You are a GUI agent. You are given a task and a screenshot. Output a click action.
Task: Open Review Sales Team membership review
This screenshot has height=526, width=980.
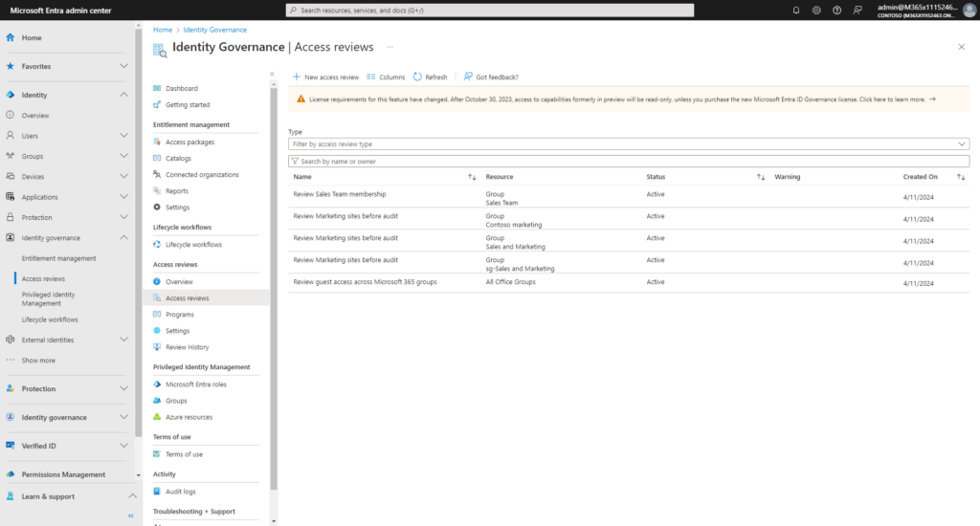coord(340,194)
